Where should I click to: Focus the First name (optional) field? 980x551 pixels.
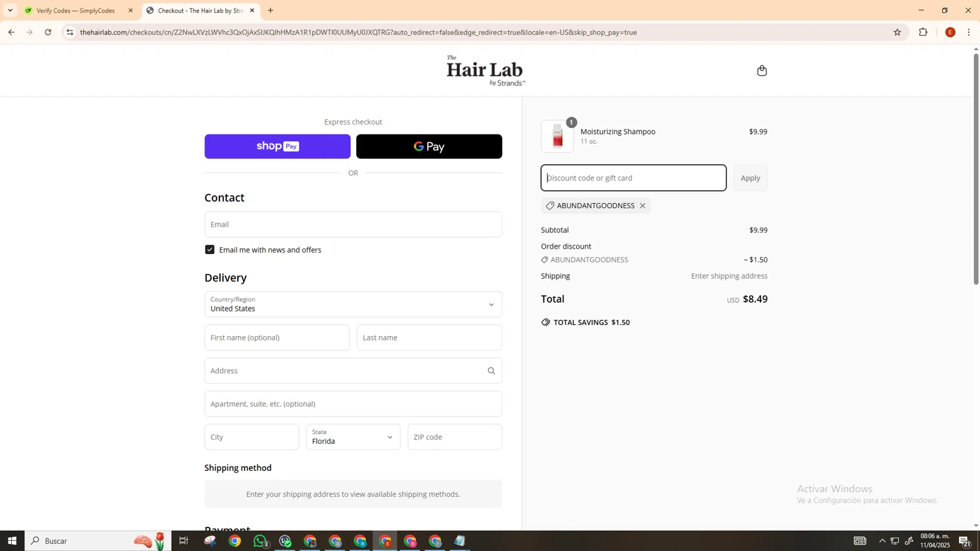click(277, 338)
